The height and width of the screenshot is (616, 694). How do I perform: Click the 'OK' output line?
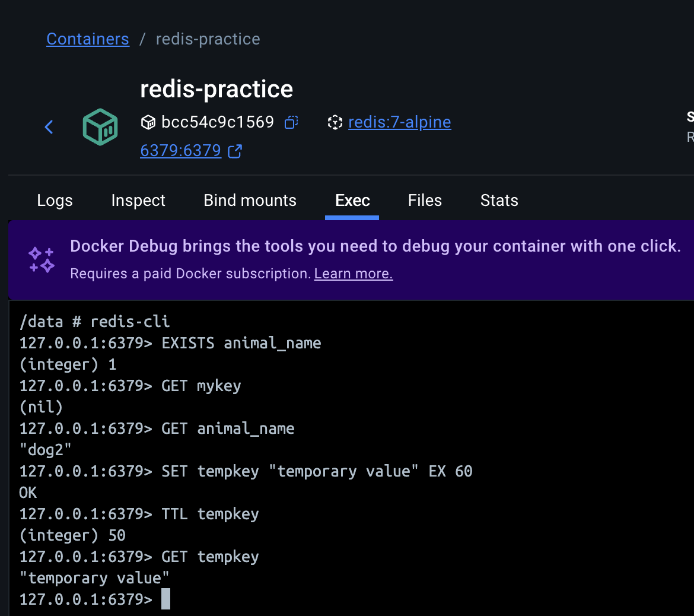click(28, 493)
